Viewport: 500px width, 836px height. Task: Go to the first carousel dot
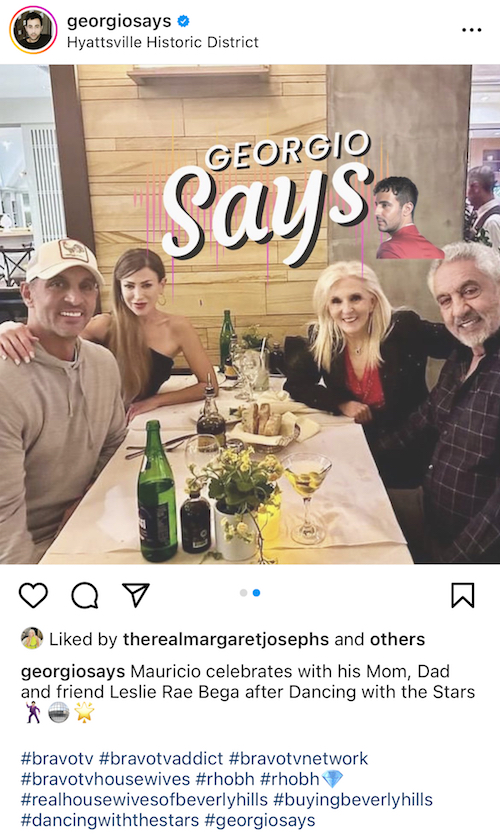coord(244,593)
